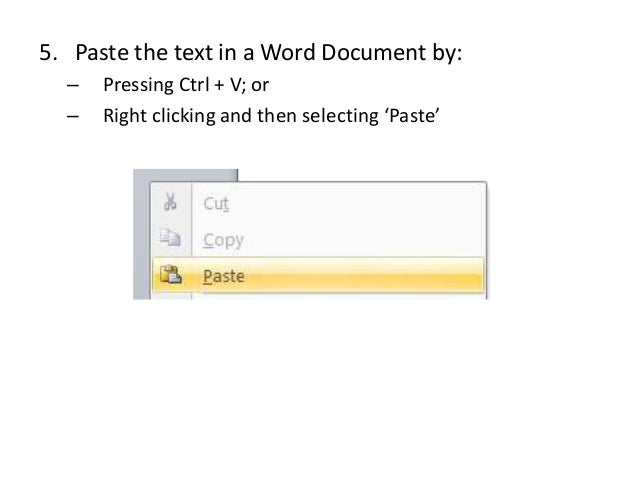Click the words 'Word Document' in the heading
The image size is (638, 479).
click(343, 52)
